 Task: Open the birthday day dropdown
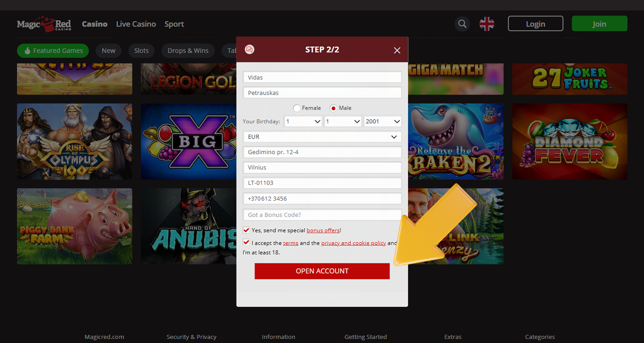[x=303, y=121]
